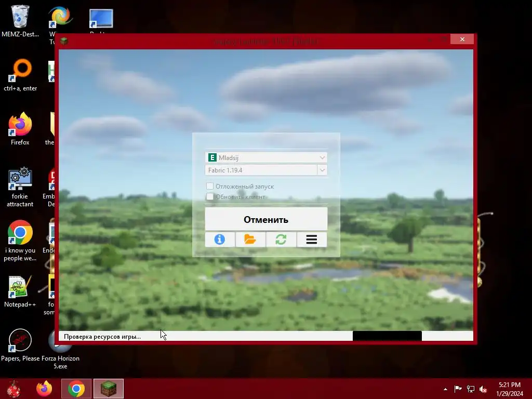Click the blue info icon in launcher
This screenshot has height=399, width=532.
220,240
